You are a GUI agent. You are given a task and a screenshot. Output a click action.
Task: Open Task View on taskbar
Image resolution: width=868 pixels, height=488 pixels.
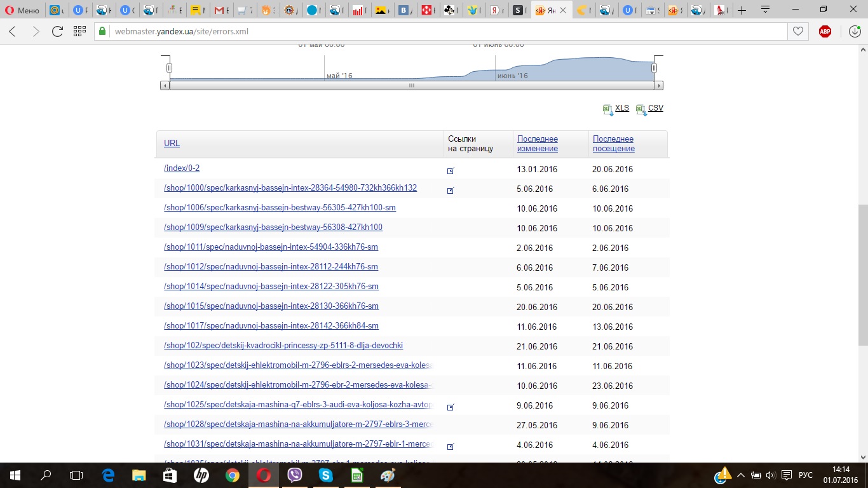[x=76, y=475]
